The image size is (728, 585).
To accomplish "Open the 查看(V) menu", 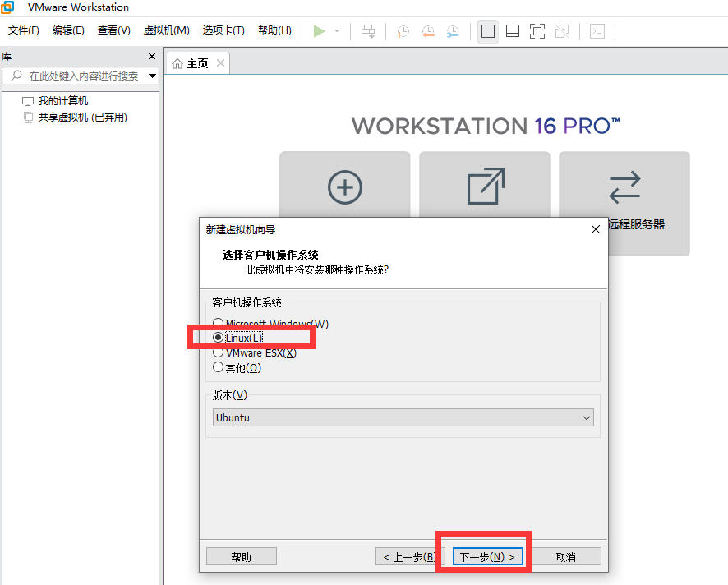I will [113, 30].
